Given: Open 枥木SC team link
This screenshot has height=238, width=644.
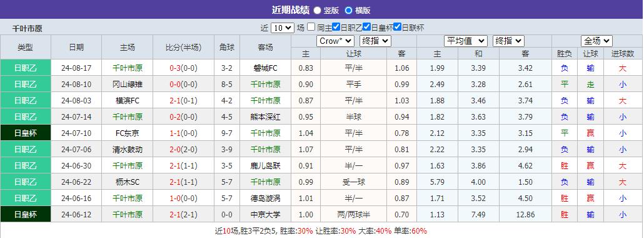Looking at the screenshot, I should 128,182.
